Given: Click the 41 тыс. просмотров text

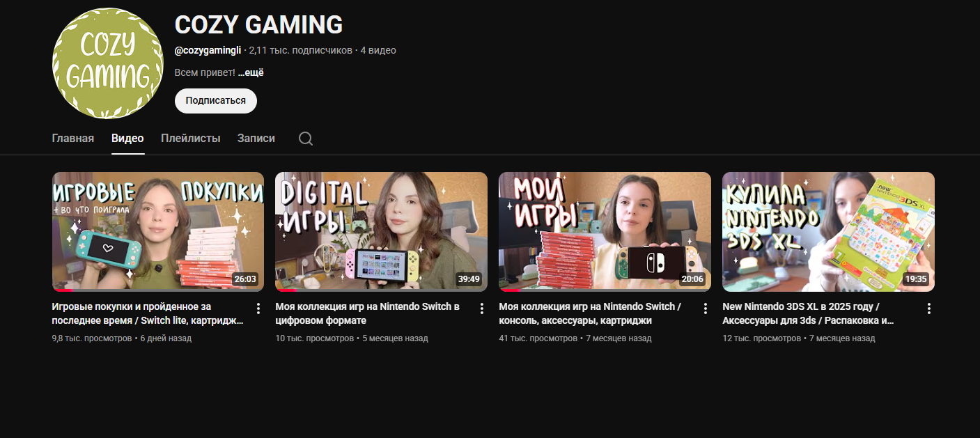Looking at the screenshot, I should 538,338.
